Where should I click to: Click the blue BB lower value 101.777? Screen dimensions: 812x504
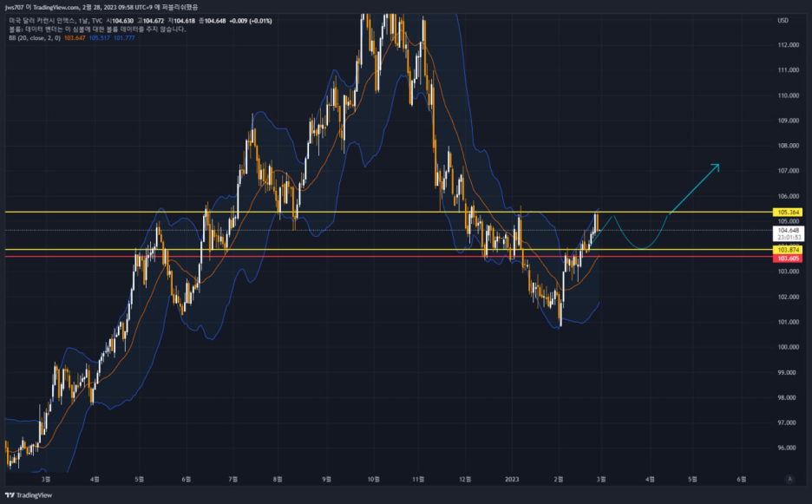tap(124, 38)
